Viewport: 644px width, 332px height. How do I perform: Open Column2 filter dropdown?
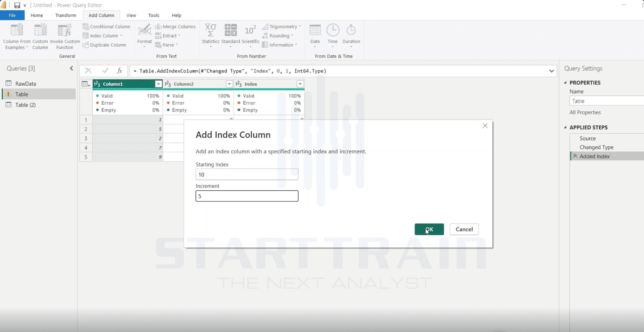pos(229,84)
